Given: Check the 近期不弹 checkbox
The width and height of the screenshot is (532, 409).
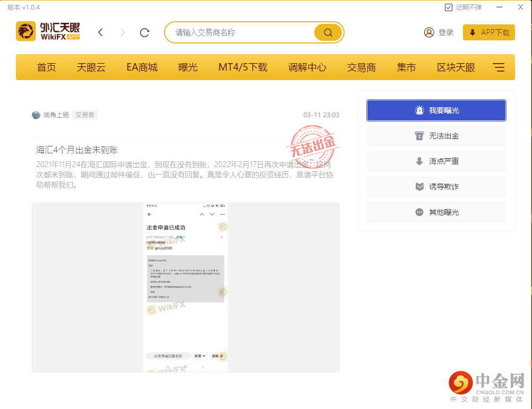Looking at the screenshot, I should point(449,7).
